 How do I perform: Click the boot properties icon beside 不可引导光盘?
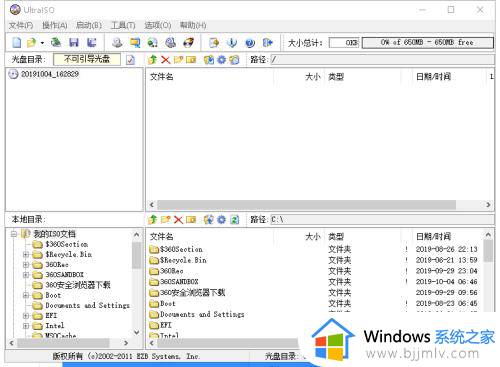coord(131,60)
